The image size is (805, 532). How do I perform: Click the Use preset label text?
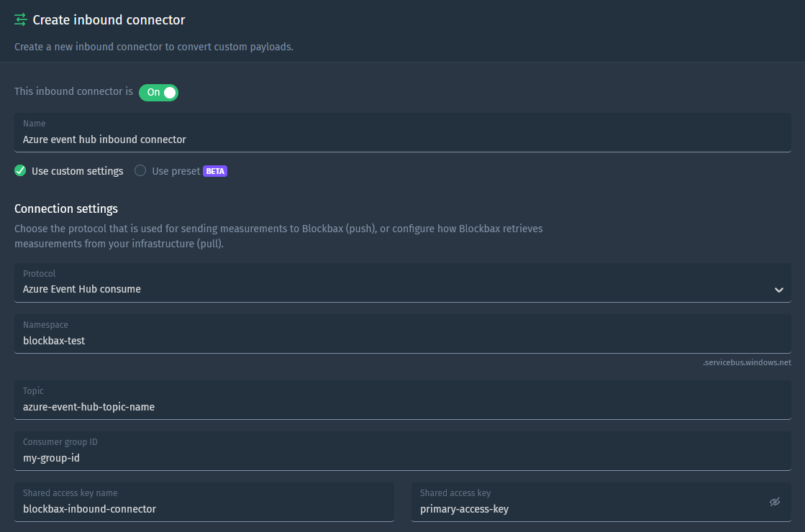[x=176, y=171]
